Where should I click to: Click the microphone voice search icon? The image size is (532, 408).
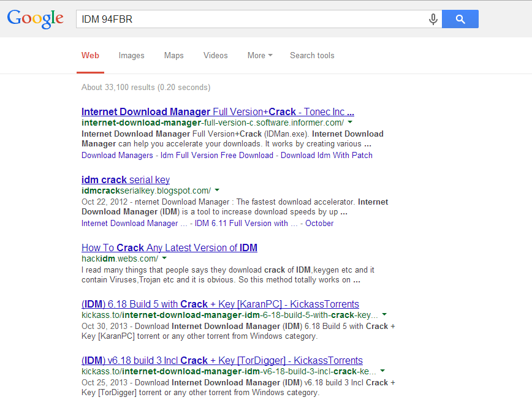pyautogui.click(x=433, y=20)
